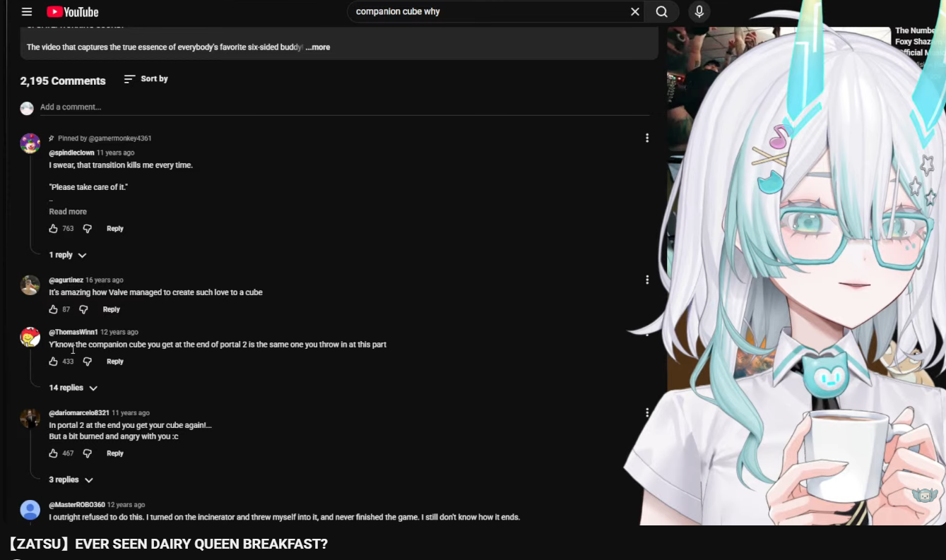946x560 pixels.
Task: Dislike @dariomarcelo8321's portal 2 comment
Action: pos(88,453)
